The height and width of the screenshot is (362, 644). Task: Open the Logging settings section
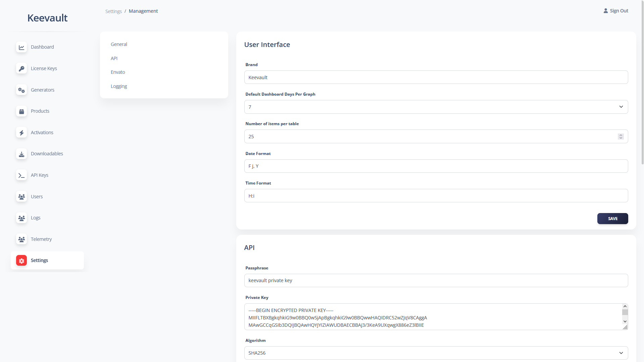119,86
